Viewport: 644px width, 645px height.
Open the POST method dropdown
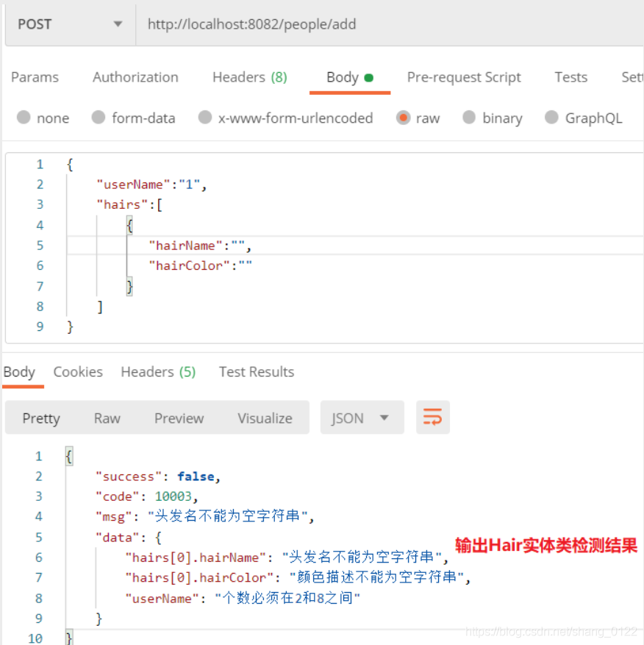[x=70, y=24]
